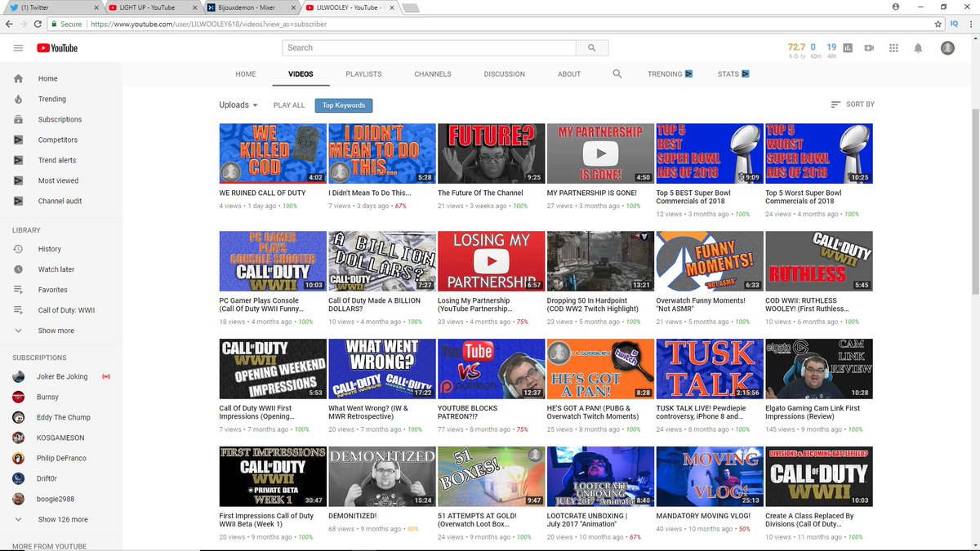
Task: Click the search magnifier button
Action: click(x=592, y=48)
